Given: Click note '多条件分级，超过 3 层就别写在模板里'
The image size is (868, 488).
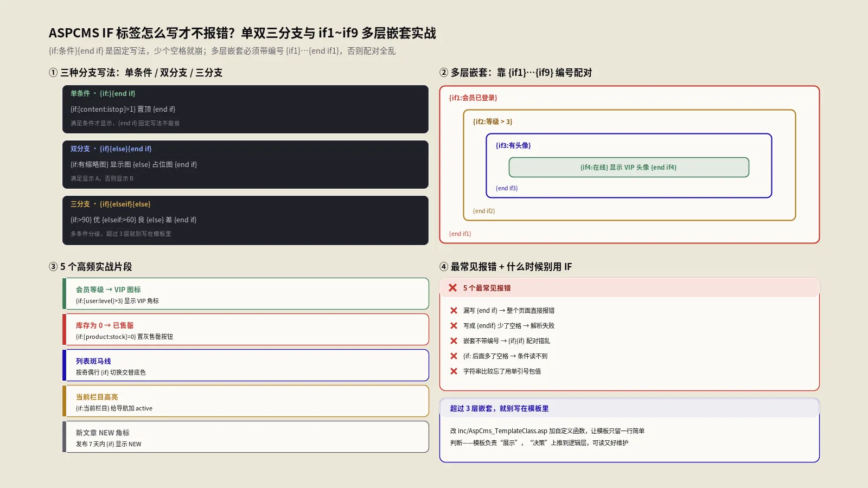Looking at the screenshot, I should tap(120, 234).
